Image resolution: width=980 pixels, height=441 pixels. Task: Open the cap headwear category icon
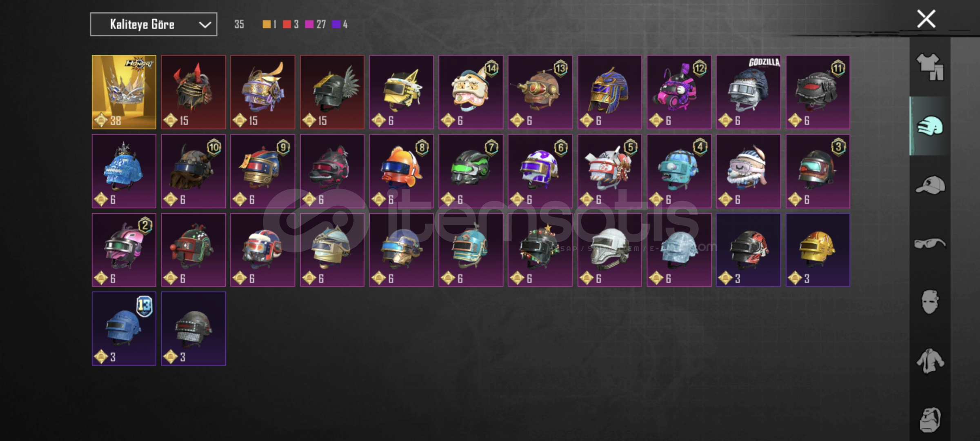tap(930, 185)
